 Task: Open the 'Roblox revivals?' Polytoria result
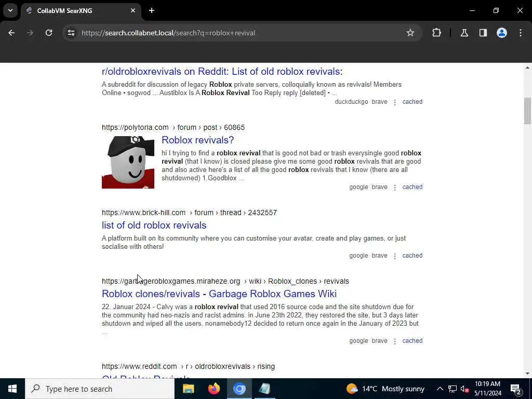point(198,140)
